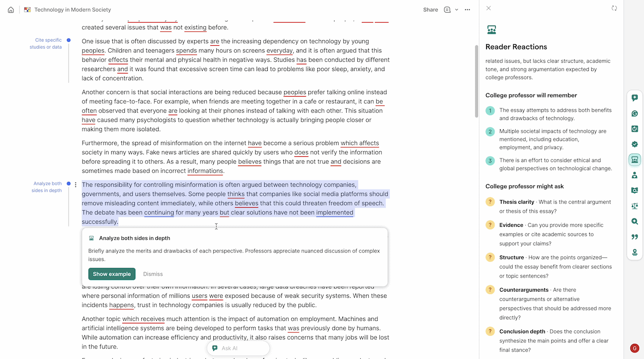
Task: Click the Show example button
Action: coord(111,274)
